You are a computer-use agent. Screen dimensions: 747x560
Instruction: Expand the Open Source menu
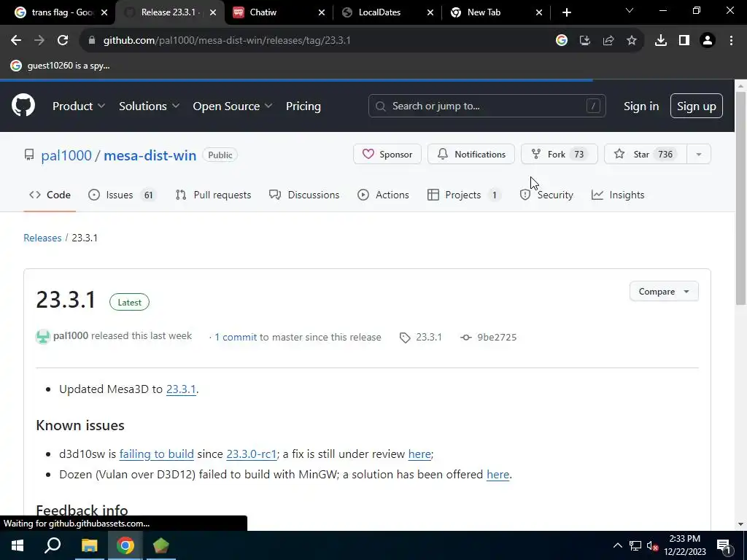point(233,106)
